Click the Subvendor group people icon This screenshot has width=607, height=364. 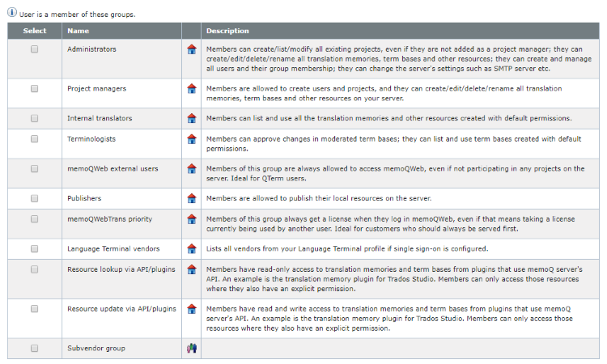192,349
